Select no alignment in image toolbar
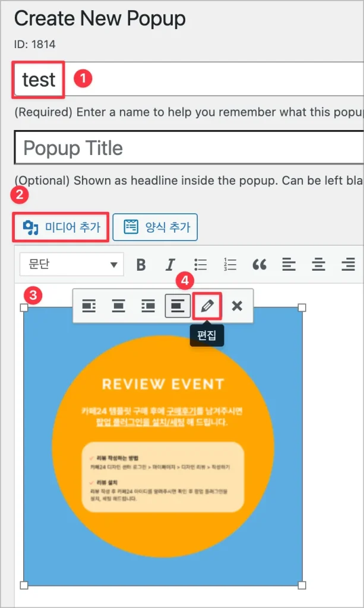The width and height of the screenshot is (364, 608). 178,306
